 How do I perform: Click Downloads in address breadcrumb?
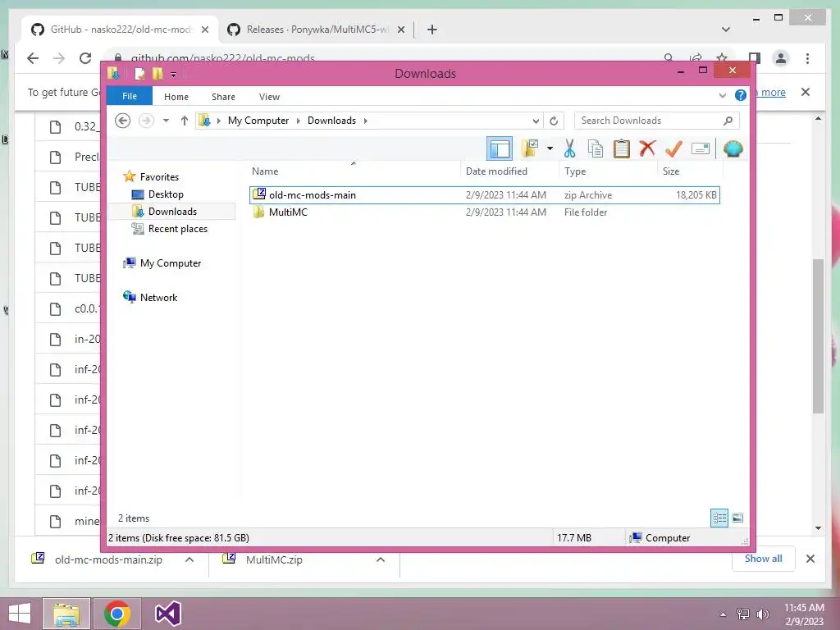pos(331,121)
